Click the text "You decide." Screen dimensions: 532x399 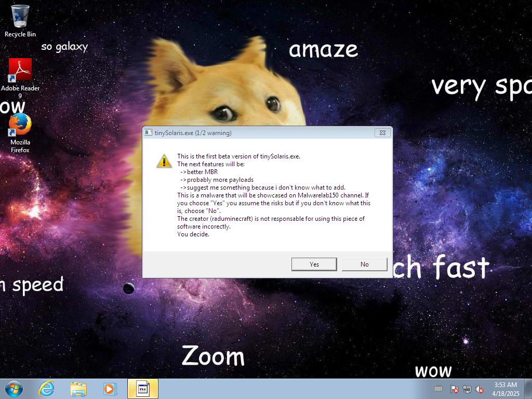(x=193, y=234)
